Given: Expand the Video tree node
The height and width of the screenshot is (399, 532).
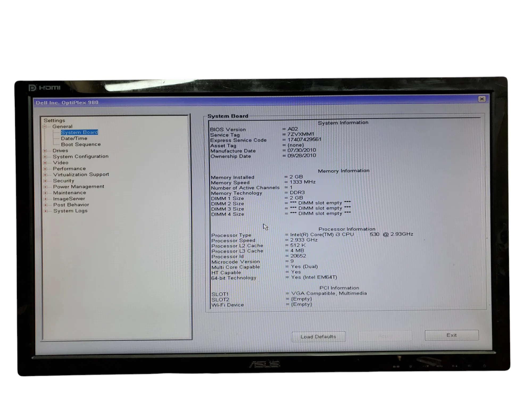Looking at the screenshot, I should [x=45, y=163].
